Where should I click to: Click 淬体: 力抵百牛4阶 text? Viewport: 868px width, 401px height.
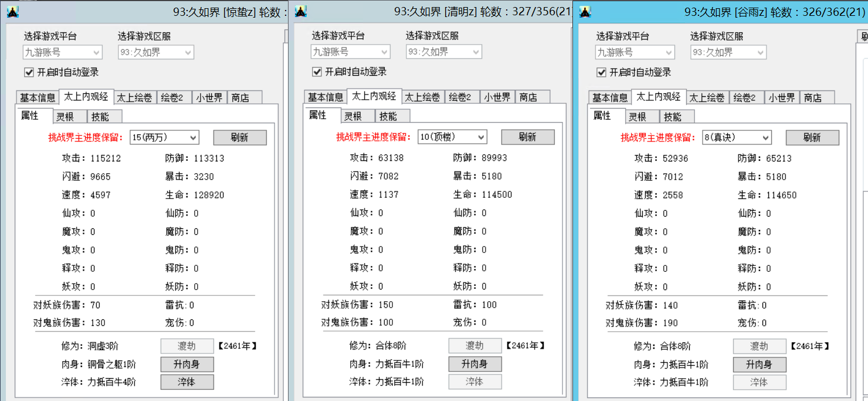99,382
